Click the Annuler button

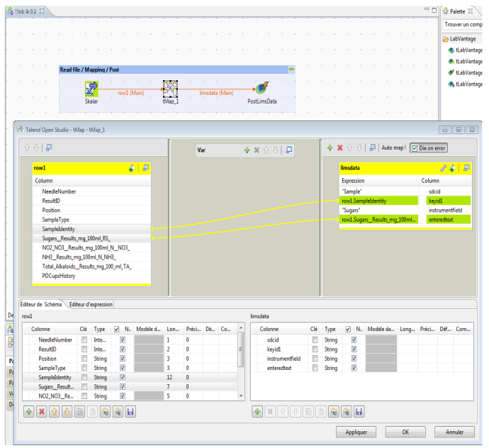[x=455, y=432]
